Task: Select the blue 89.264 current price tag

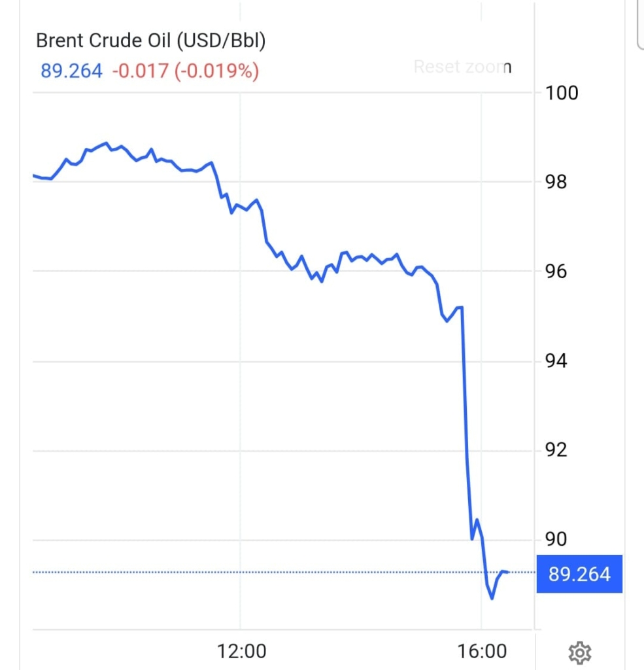Action: (x=579, y=574)
